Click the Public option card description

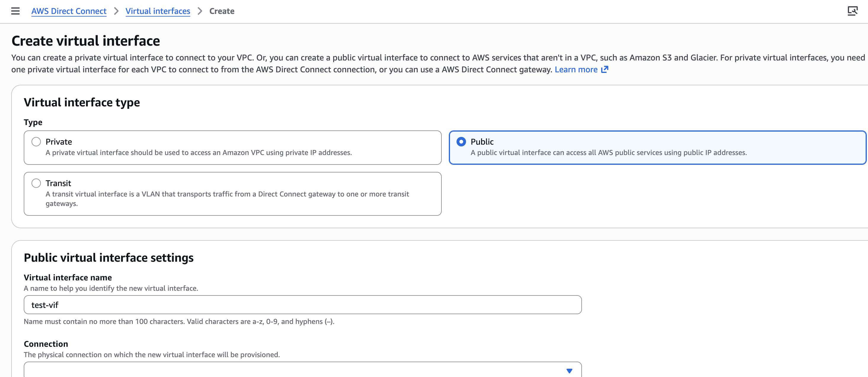[x=608, y=153]
